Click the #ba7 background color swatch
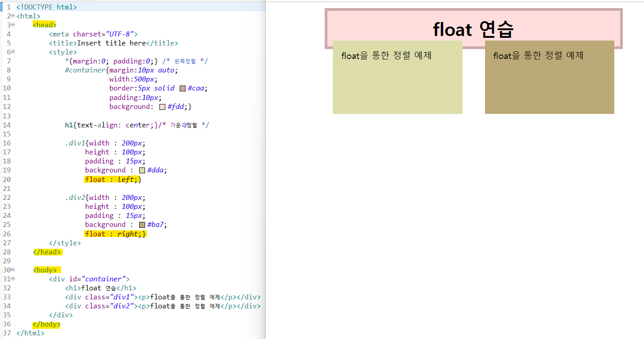The image size is (644, 339). [x=142, y=225]
